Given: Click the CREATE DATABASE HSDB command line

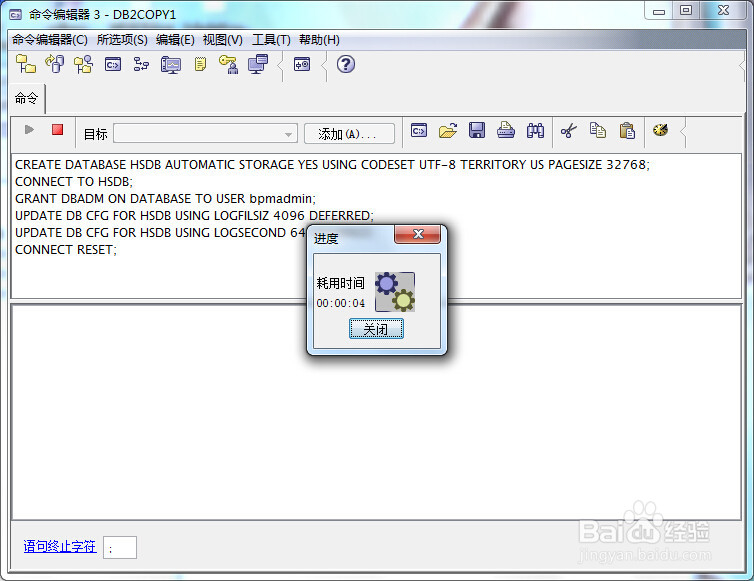Looking at the screenshot, I should coord(332,165).
